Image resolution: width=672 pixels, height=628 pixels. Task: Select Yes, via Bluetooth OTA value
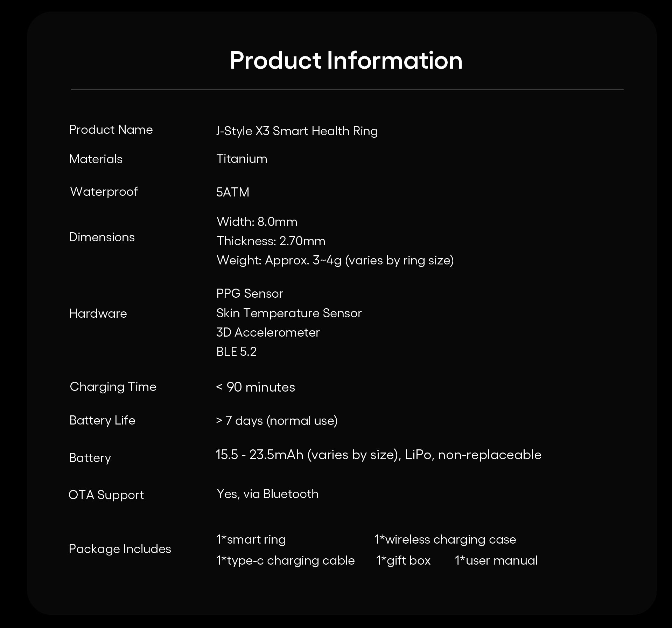pyautogui.click(x=268, y=494)
